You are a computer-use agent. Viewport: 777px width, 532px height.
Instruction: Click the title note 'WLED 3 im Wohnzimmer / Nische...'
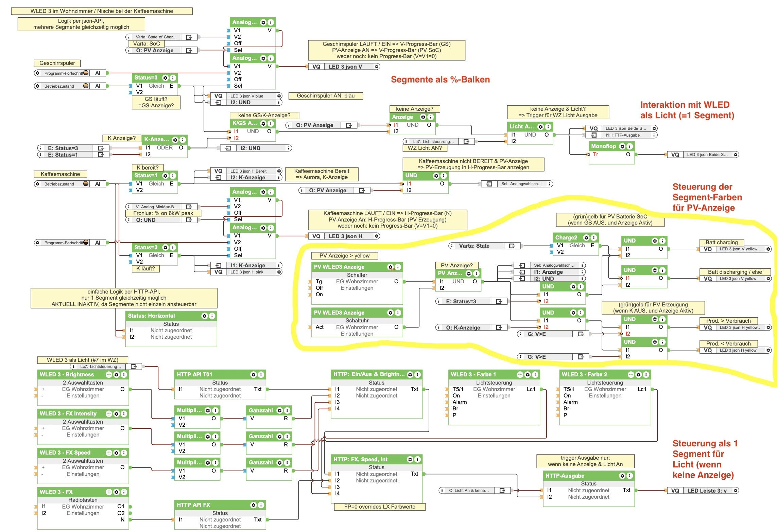[102, 11]
